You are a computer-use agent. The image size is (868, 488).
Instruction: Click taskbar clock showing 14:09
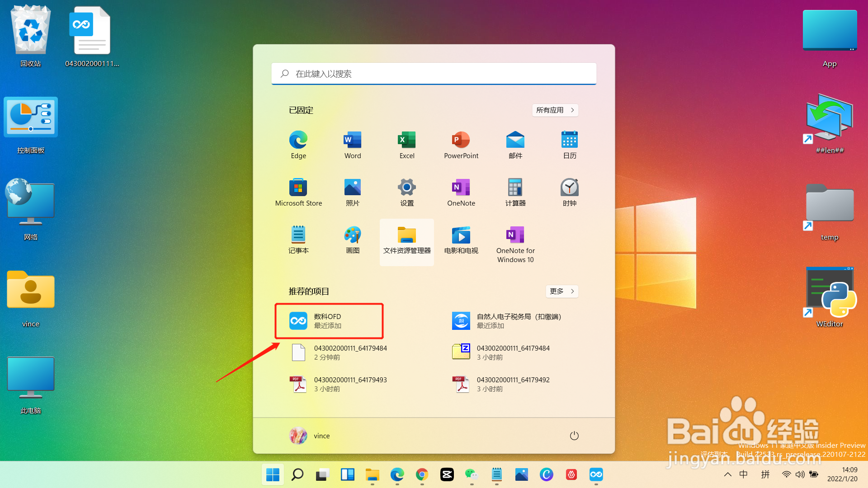point(842,474)
